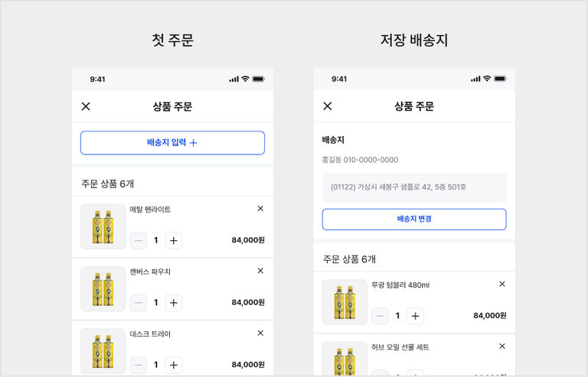
Task: Open the 메탈 펜라이트 product thumbnail
Action: tap(103, 226)
